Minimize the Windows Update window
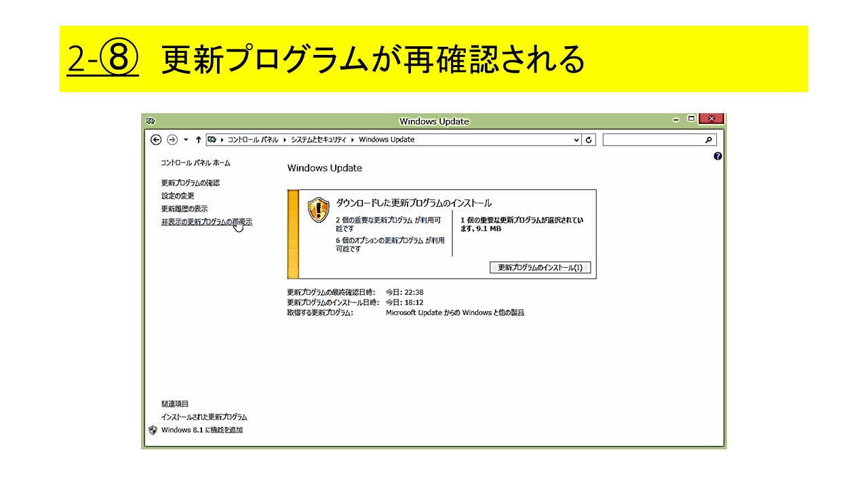This screenshot has height=488, width=868. (676, 119)
